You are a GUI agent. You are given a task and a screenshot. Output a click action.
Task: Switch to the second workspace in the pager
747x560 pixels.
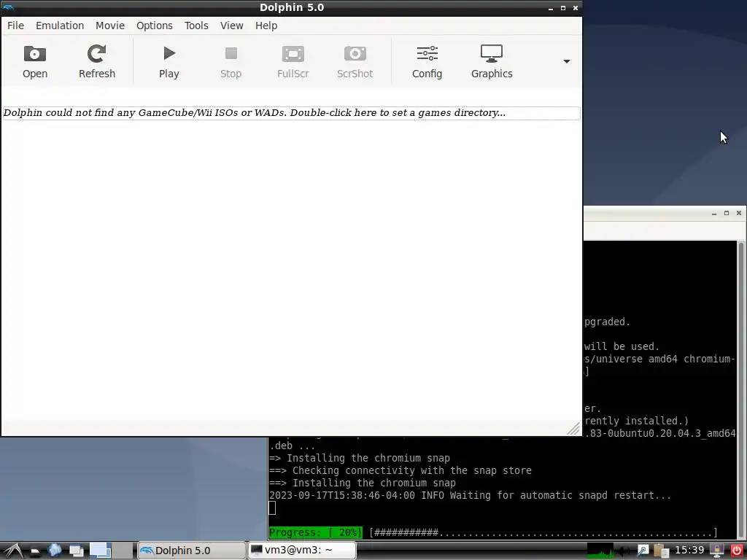pyautogui.click(x=123, y=551)
